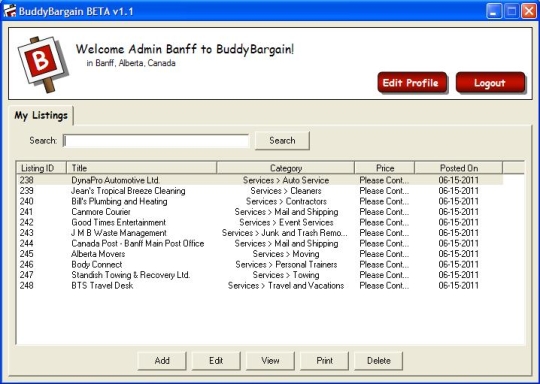Minimize the BuddyBargain window
Screen dimensions: 540x384
click(x=494, y=11)
